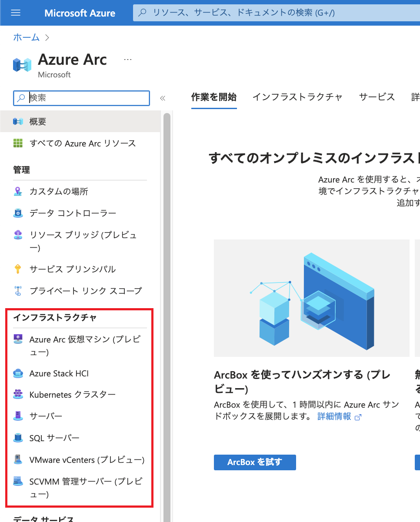Click the SQL サーバー database icon
The image size is (420, 522).
tap(18, 438)
